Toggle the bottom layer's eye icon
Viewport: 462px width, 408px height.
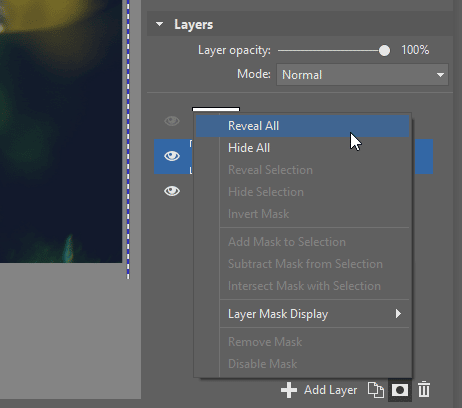point(172,191)
